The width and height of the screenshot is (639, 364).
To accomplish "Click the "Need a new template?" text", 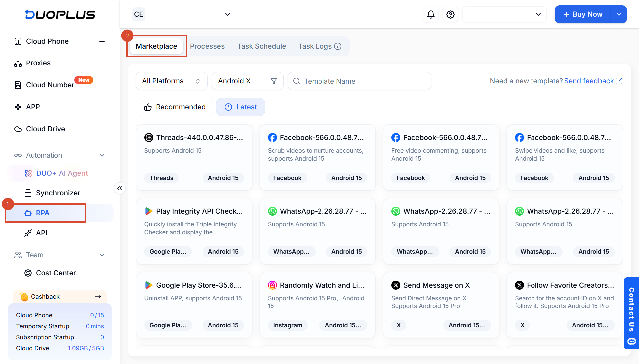I will [527, 81].
